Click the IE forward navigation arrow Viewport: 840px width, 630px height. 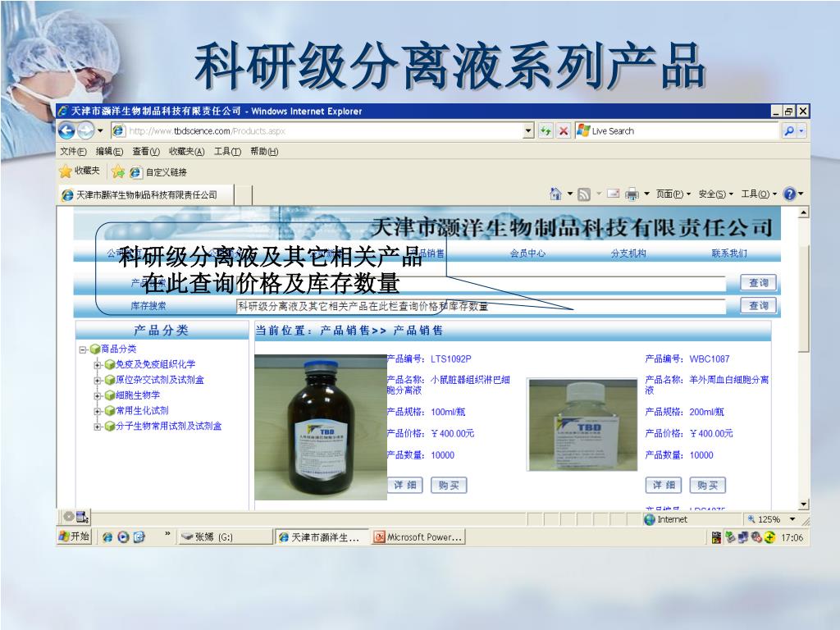tap(85, 130)
